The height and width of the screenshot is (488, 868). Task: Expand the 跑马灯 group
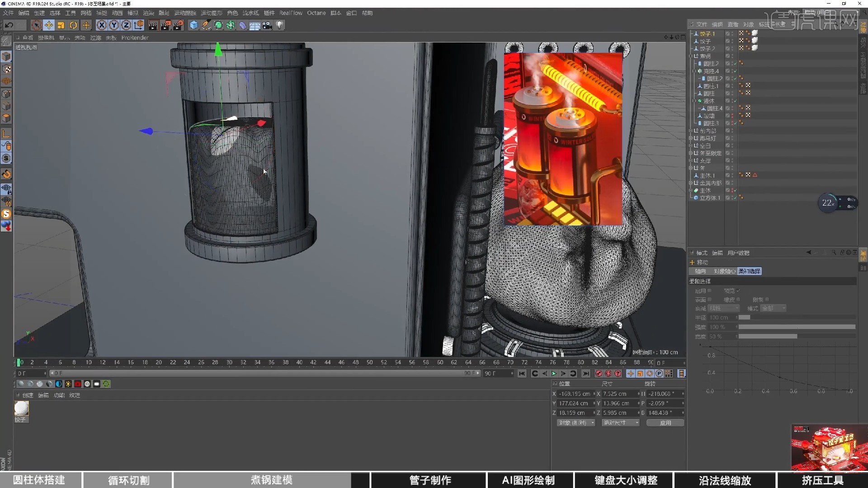click(691, 138)
